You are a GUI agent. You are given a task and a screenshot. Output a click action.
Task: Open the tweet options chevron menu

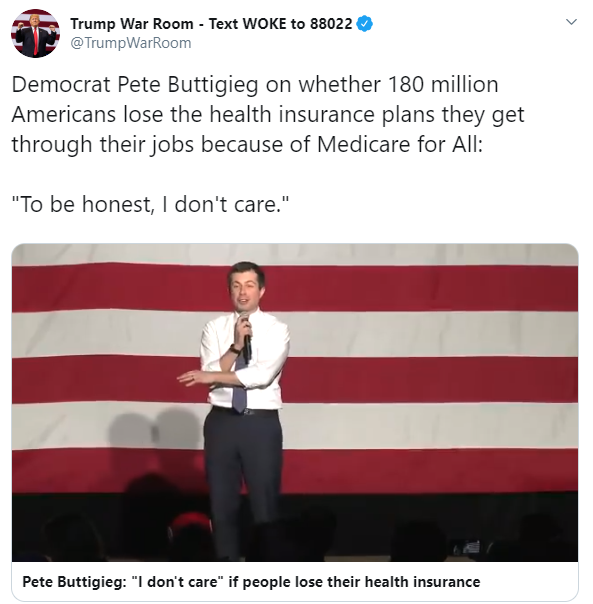pos(571,22)
